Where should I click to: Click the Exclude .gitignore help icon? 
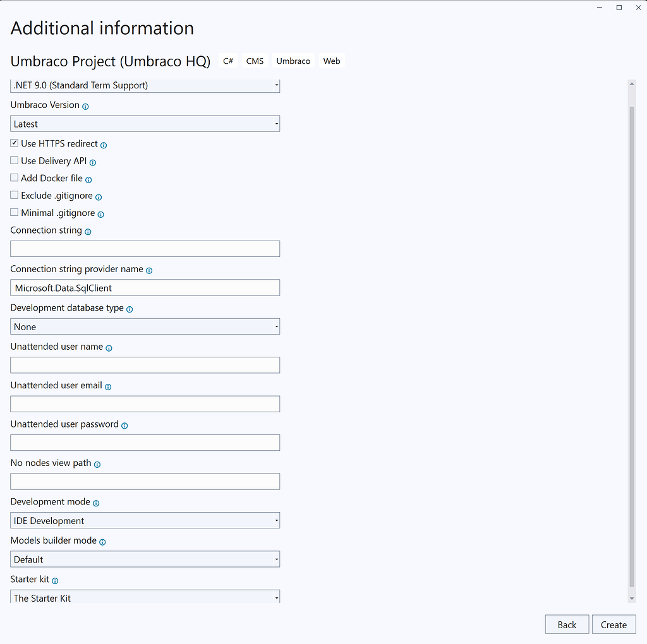coord(99,196)
